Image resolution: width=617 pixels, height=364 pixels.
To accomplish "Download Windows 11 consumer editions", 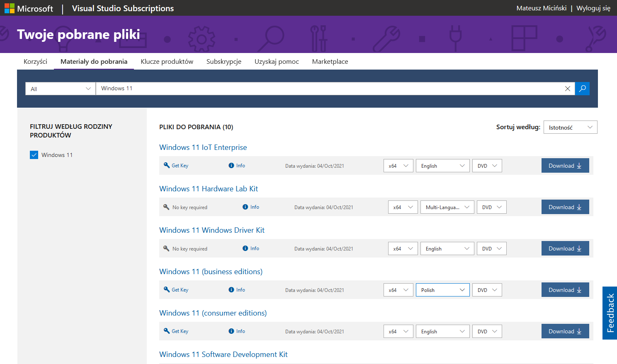I will (x=565, y=331).
